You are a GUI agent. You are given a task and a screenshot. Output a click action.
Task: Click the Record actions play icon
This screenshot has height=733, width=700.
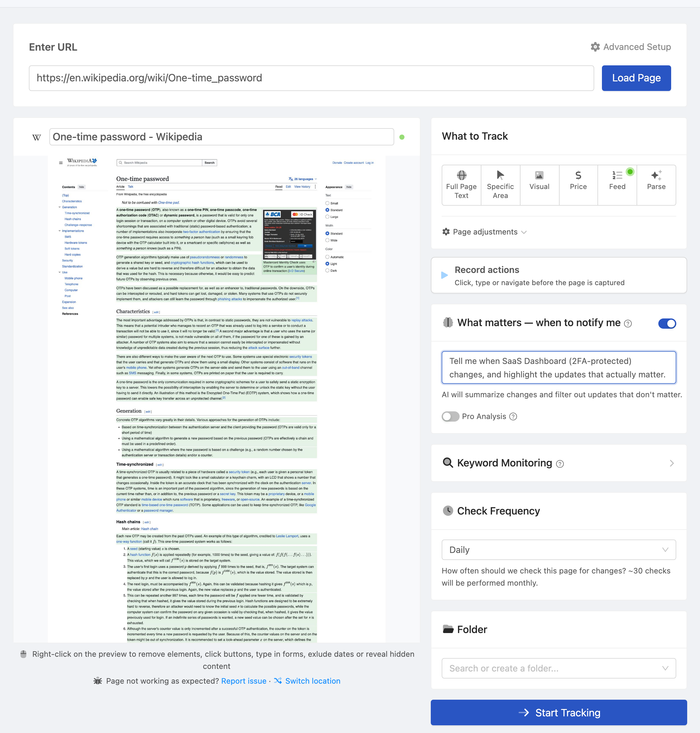pyautogui.click(x=444, y=275)
